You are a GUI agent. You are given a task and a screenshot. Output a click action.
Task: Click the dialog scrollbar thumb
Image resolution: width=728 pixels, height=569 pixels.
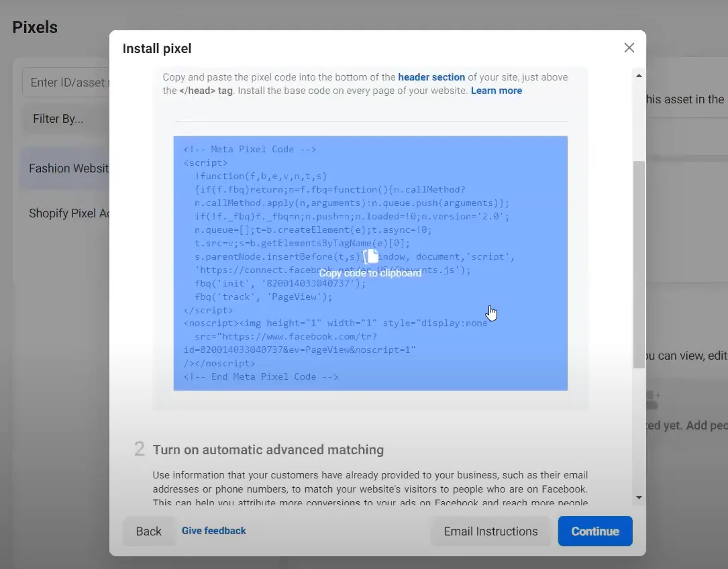639,265
